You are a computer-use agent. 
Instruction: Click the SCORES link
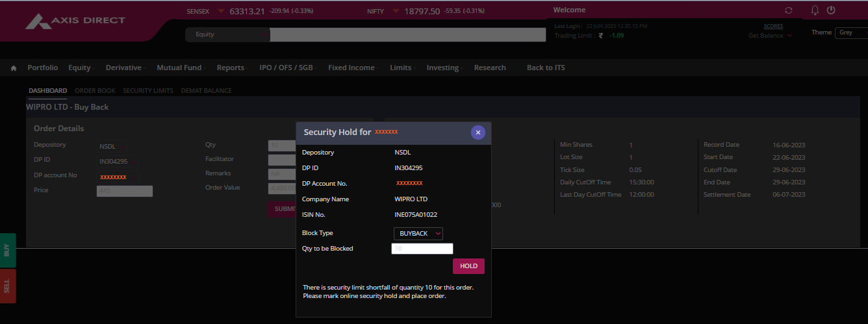pyautogui.click(x=773, y=27)
